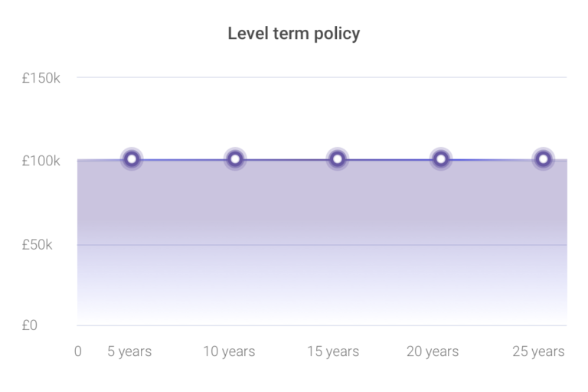Click the £150k y-axis label

pyautogui.click(x=41, y=78)
